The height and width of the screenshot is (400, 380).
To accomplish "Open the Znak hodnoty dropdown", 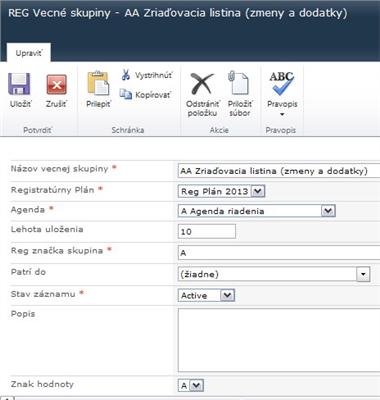I will (x=191, y=386).
